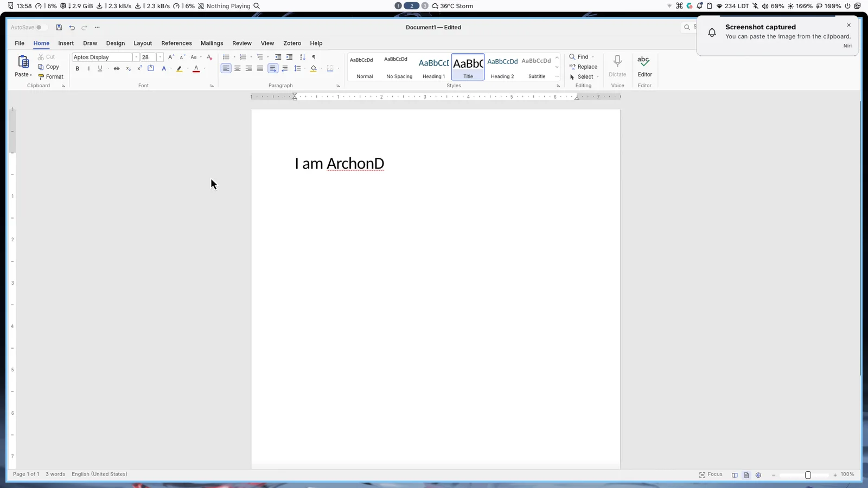The height and width of the screenshot is (488, 868).
Task: Toggle italic formatting
Action: tap(88, 68)
